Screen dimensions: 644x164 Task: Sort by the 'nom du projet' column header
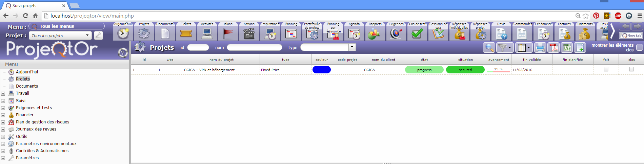pos(221,60)
